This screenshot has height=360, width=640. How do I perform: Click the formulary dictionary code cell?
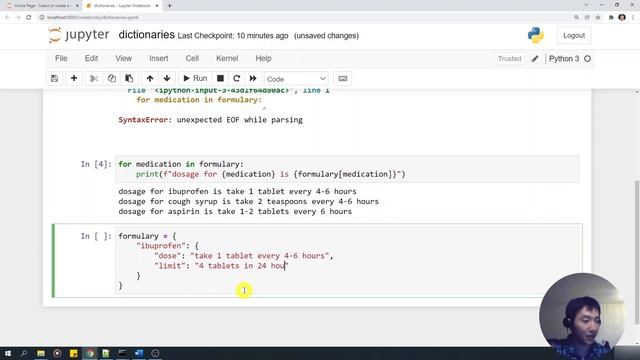tap(347, 260)
